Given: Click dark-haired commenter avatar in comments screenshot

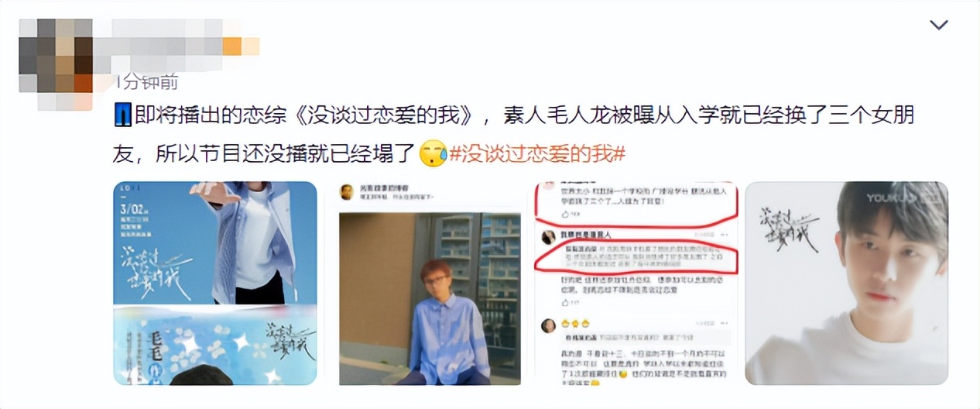Looking at the screenshot, I should [x=547, y=237].
